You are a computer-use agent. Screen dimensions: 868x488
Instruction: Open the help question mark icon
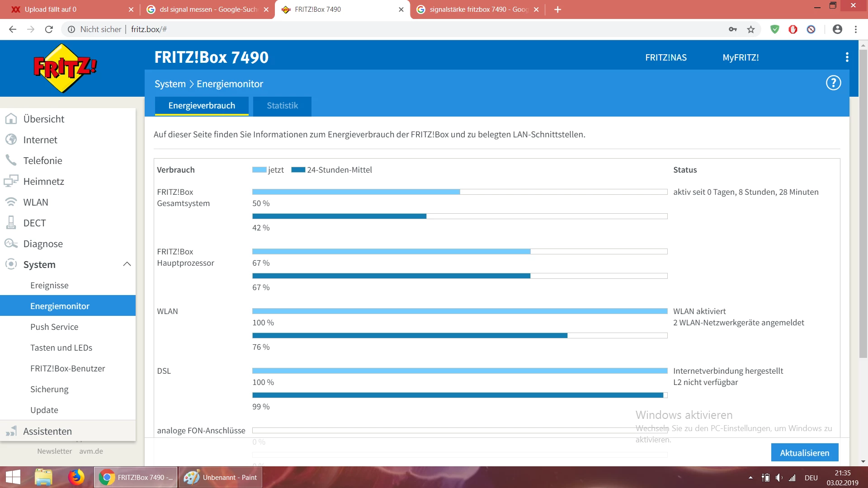point(833,83)
